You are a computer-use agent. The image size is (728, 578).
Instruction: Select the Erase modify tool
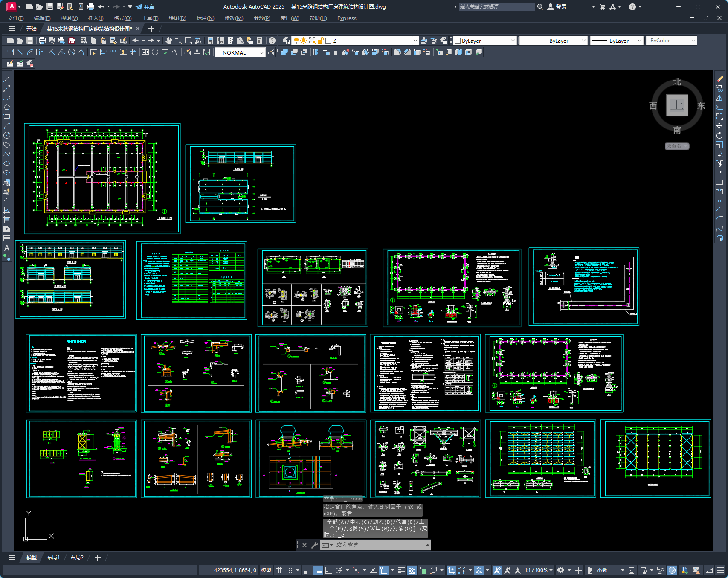[x=719, y=79]
